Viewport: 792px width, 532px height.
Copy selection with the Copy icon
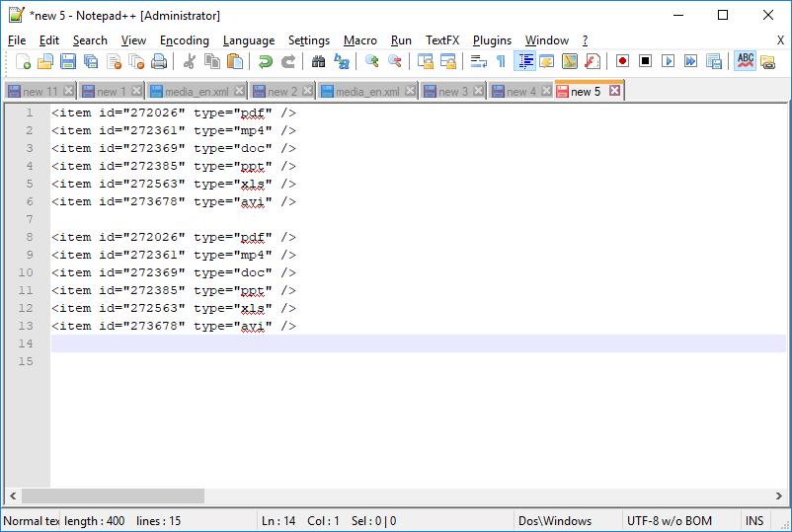[212, 61]
